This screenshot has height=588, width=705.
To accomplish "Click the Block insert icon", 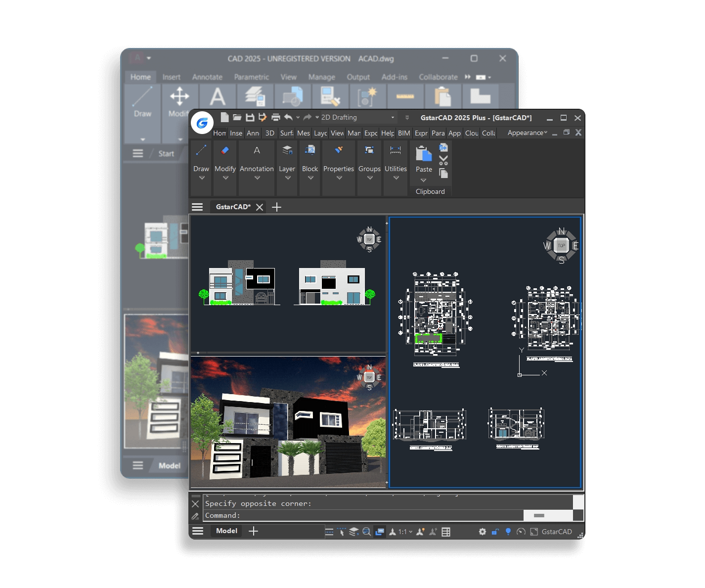I will pos(310,150).
